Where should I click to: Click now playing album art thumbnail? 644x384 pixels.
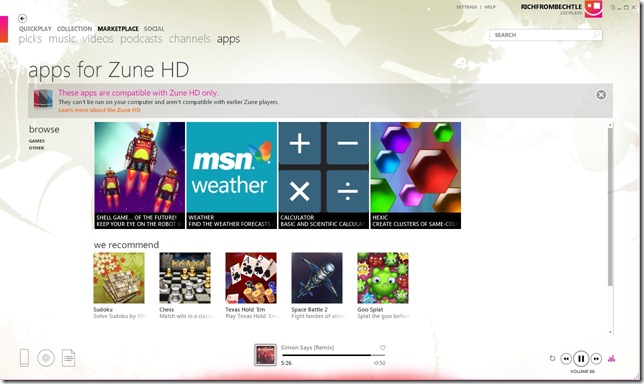click(x=265, y=355)
